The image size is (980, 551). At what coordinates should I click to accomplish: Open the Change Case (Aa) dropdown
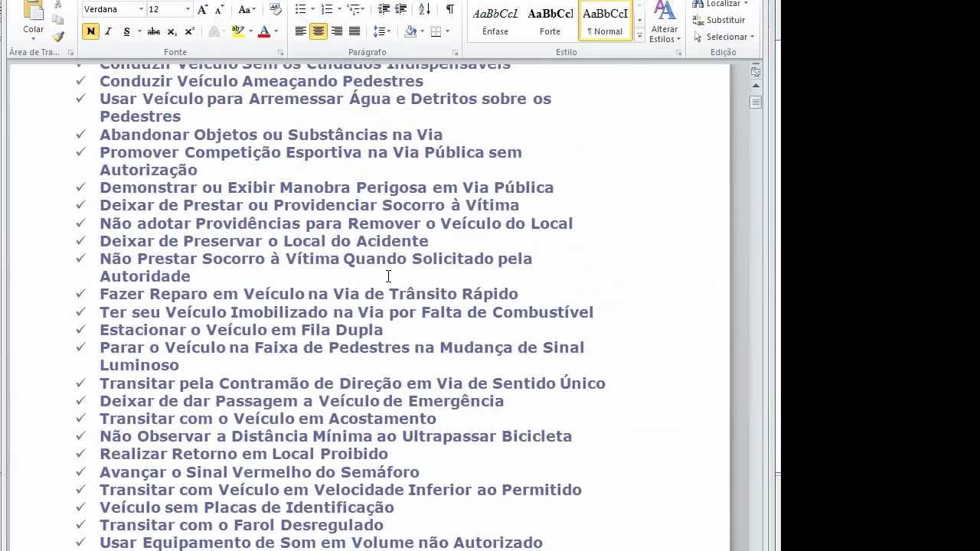(x=247, y=9)
